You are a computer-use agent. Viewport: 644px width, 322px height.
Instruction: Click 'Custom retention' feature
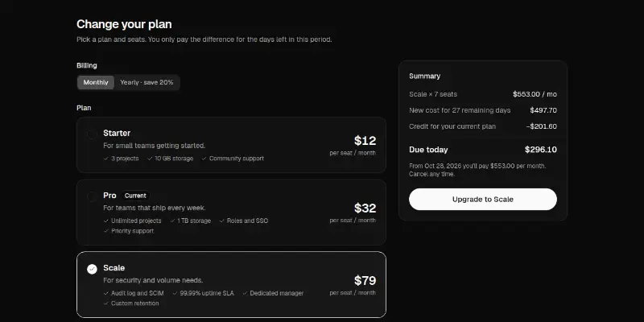tap(131, 303)
